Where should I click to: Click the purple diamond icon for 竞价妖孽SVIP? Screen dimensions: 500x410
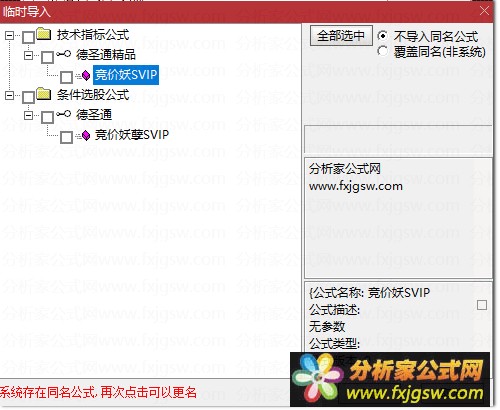pos(86,135)
